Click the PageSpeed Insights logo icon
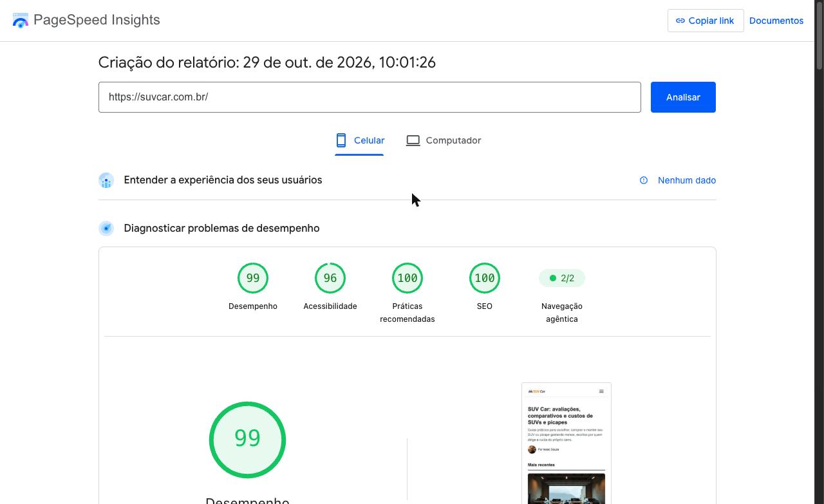Screen dimensions: 824x504 [21, 21]
